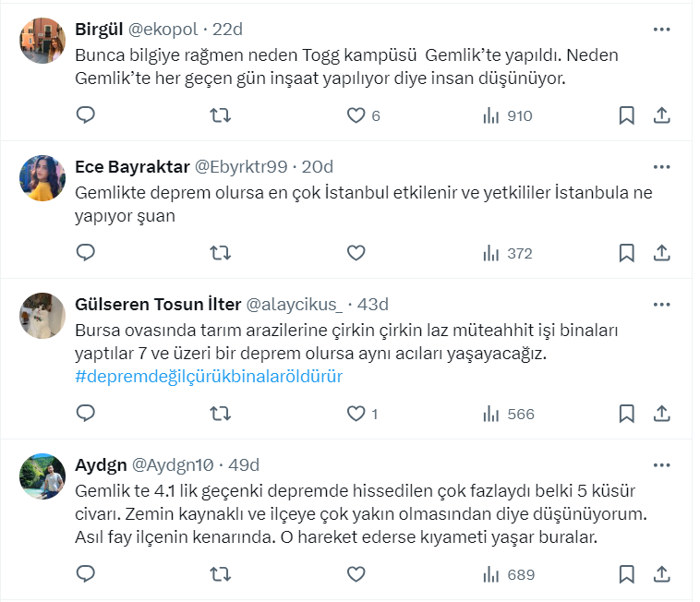View analytics for Birgül's 910-view tweet

pos(508,115)
